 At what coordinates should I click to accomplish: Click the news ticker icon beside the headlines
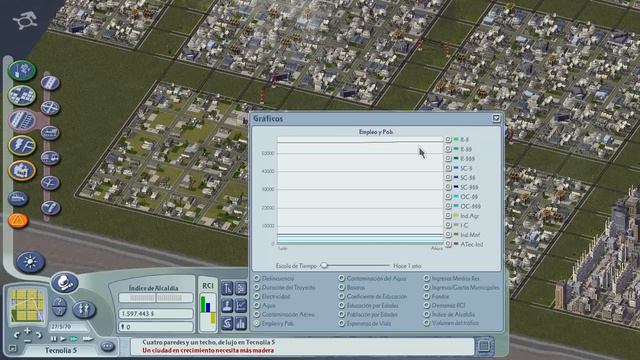click(484, 346)
